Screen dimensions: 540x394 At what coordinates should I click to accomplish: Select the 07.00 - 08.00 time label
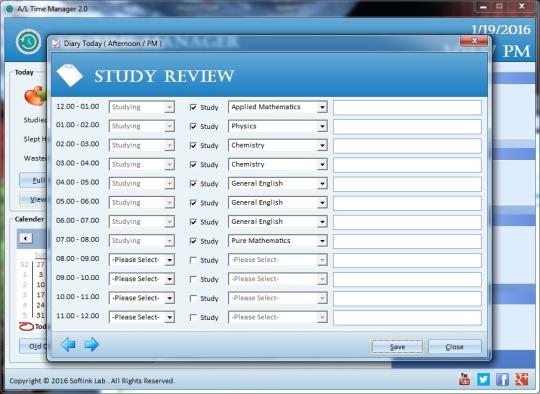point(77,239)
